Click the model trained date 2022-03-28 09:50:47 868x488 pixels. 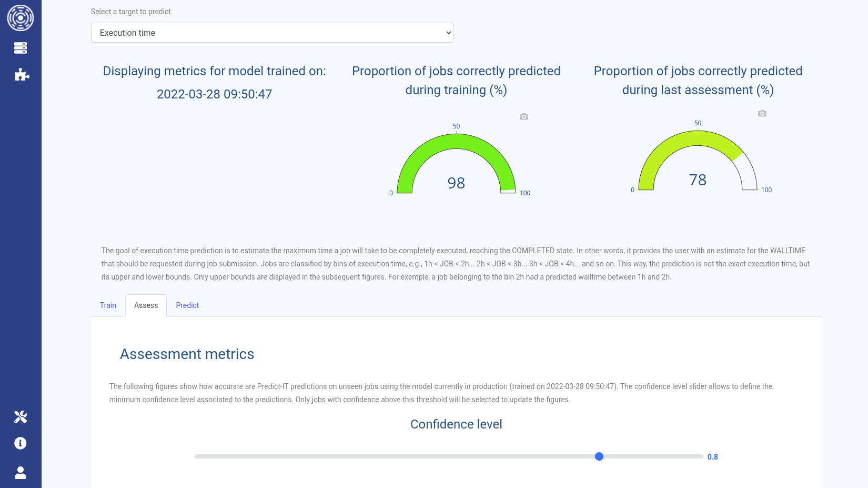pos(214,94)
